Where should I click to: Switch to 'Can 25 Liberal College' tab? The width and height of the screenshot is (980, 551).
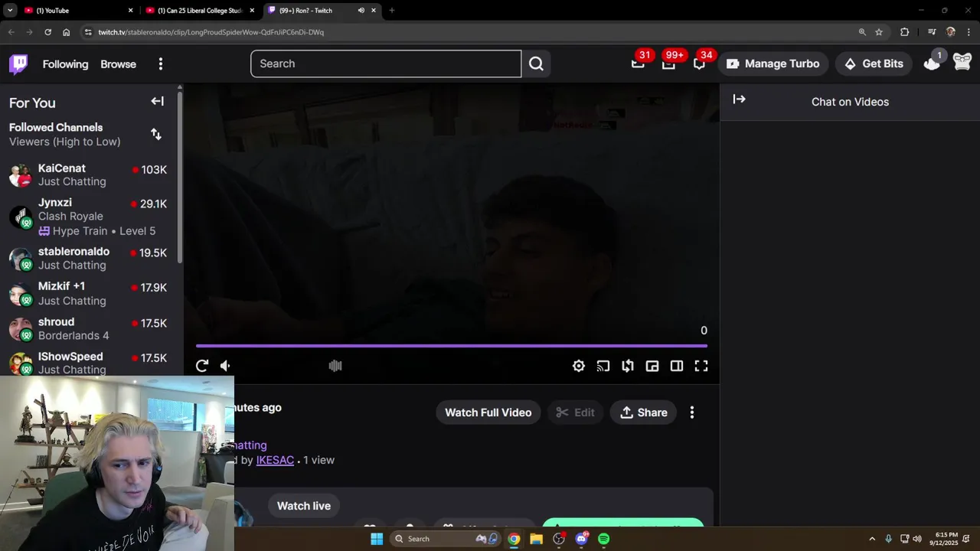click(x=199, y=10)
